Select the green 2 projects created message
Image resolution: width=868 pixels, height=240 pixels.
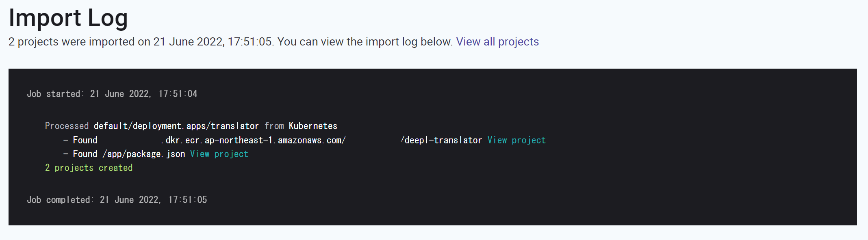coord(89,168)
